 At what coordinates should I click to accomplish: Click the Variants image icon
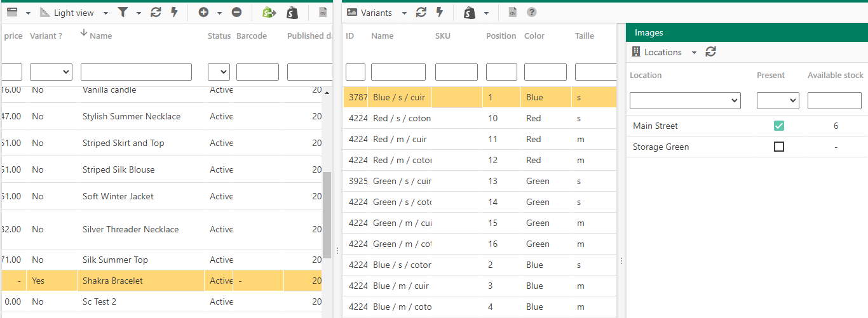352,13
